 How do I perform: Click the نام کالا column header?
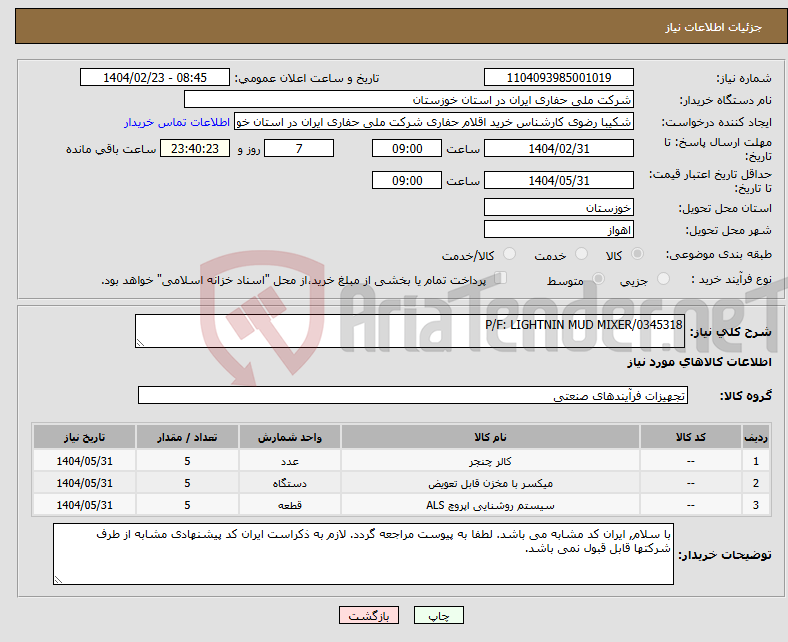490,437
